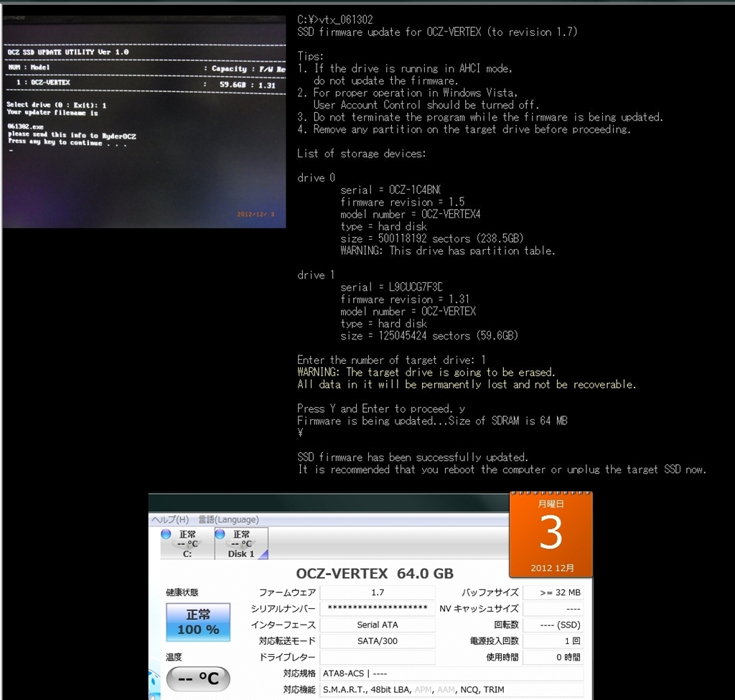The height and width of the screenshot is (700, 735).
Task: Click 'model number = OCZ-VERTEX4' line
Action: click(411, 214)
